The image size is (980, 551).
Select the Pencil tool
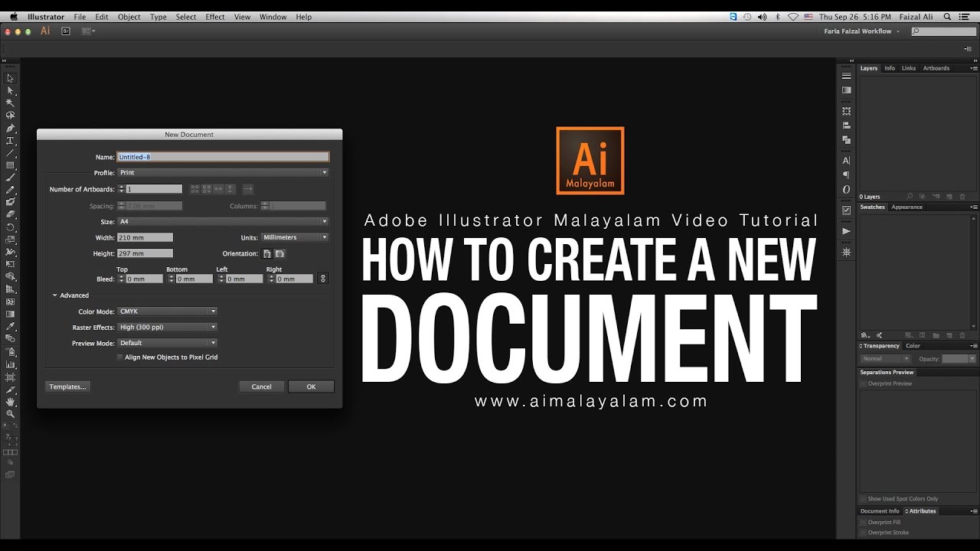10,190
